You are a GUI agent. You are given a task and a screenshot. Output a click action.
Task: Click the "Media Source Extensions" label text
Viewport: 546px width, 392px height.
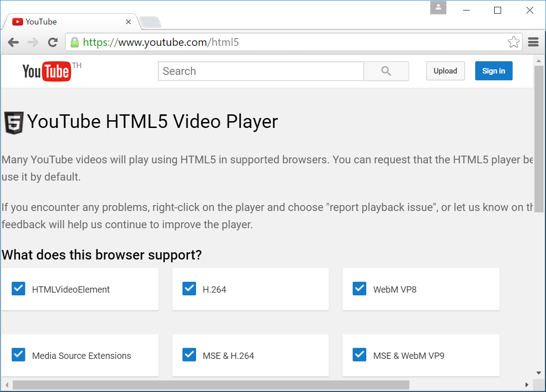pyautogui.click(x=82, y=356)
